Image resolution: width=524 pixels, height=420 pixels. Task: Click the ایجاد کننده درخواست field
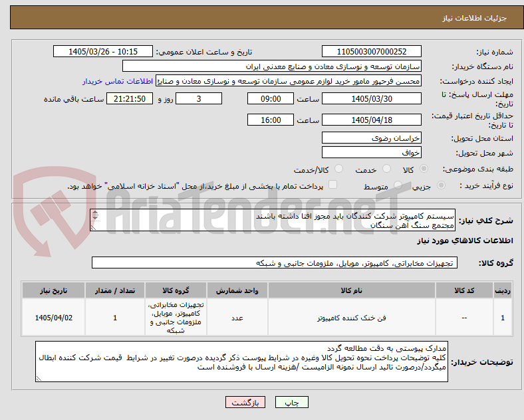[x=289, y=81]
